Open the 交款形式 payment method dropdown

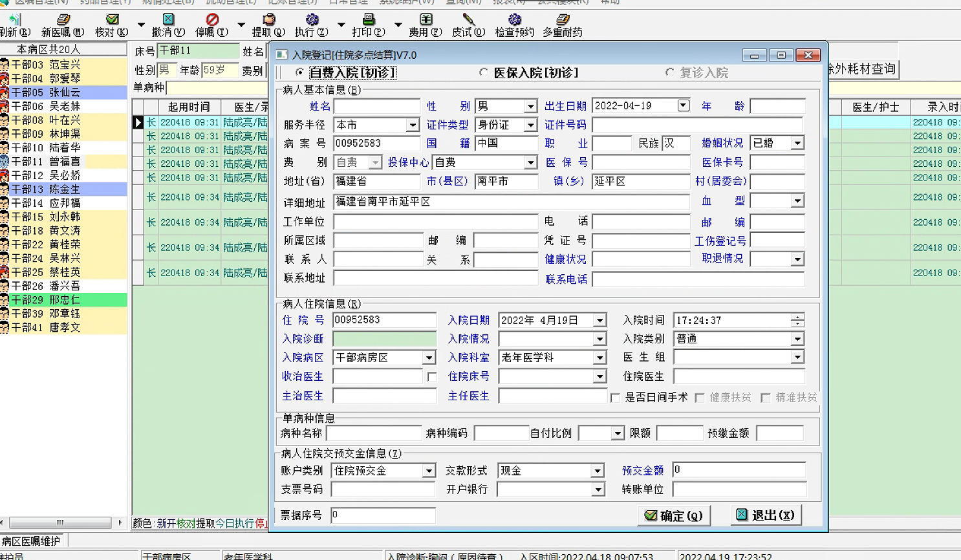[x=598, y=471]
